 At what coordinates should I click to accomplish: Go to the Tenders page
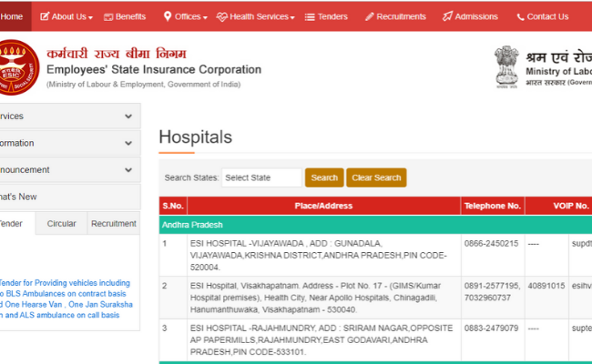pyautogui.click(x=328, y=16)
